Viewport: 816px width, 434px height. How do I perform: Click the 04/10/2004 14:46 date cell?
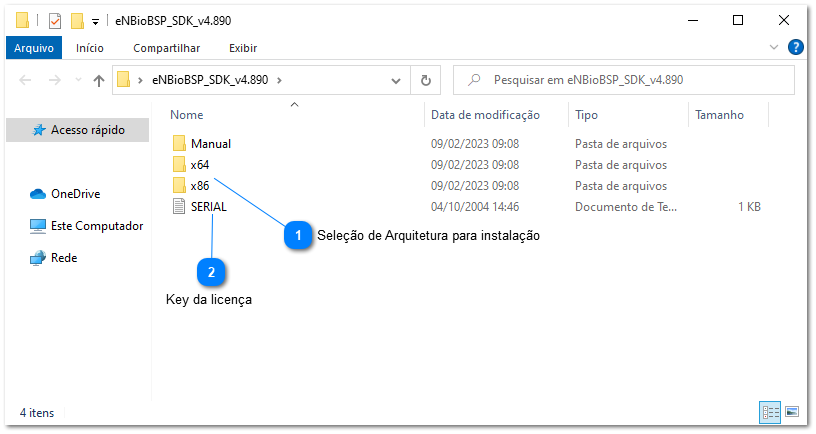475,207
